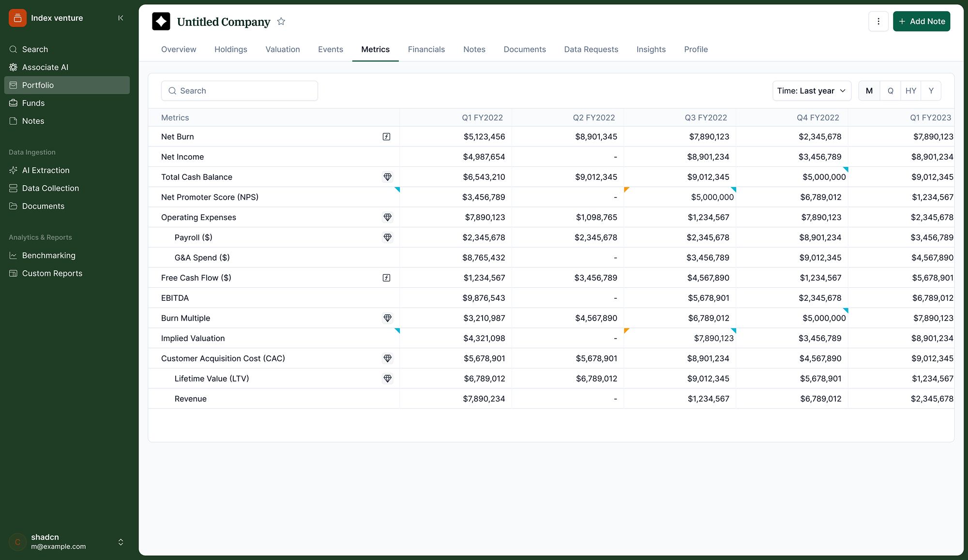The height and width of the screenshot is (560, 968).
Task: Click the $8,765,432 G&A Spend cell
Action: 484,258
